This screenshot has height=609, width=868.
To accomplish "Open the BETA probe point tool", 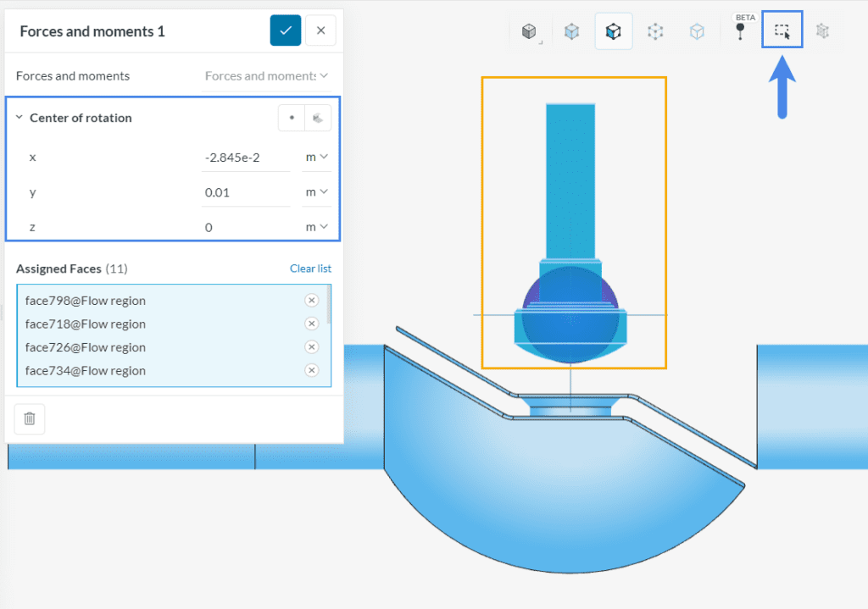I will pyautogui.click(x=741, y=32).
